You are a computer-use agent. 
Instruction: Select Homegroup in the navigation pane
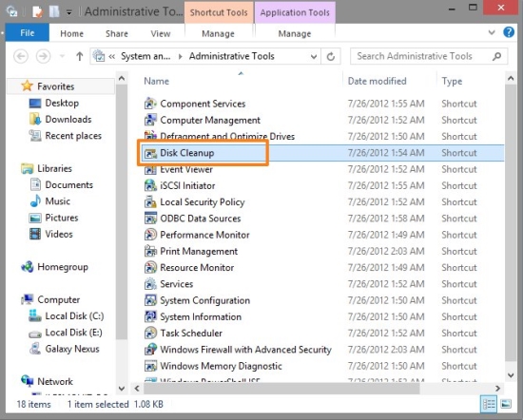click(63, 267)
